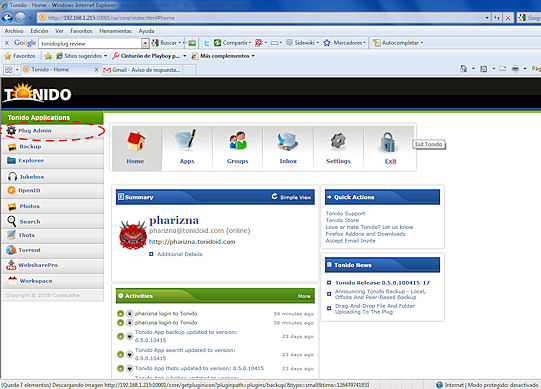Click the Buscar button in Google toolbar
The image size is (541, 389).
(166, 43)
